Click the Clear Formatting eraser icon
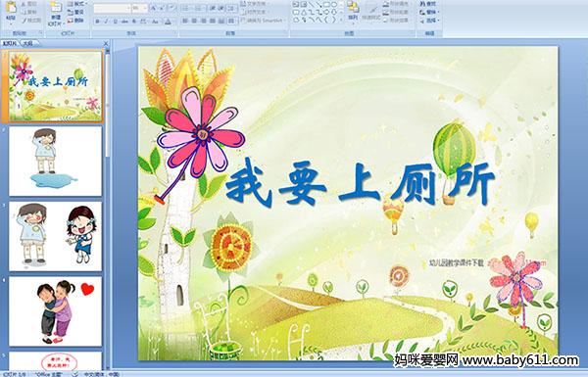This screenshot has width=588, height=377. (172, 8)
